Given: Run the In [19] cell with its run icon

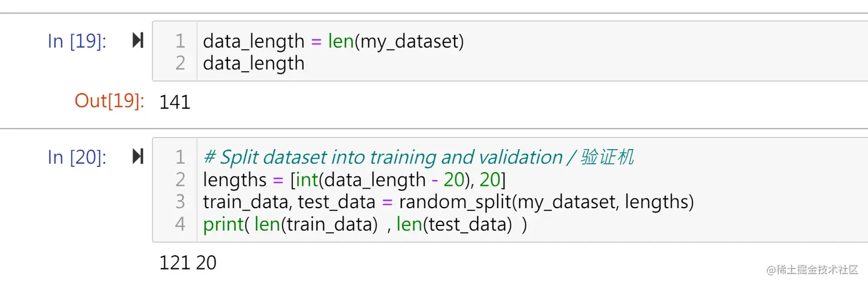Looking at the screenshot, I should point(138,41).
